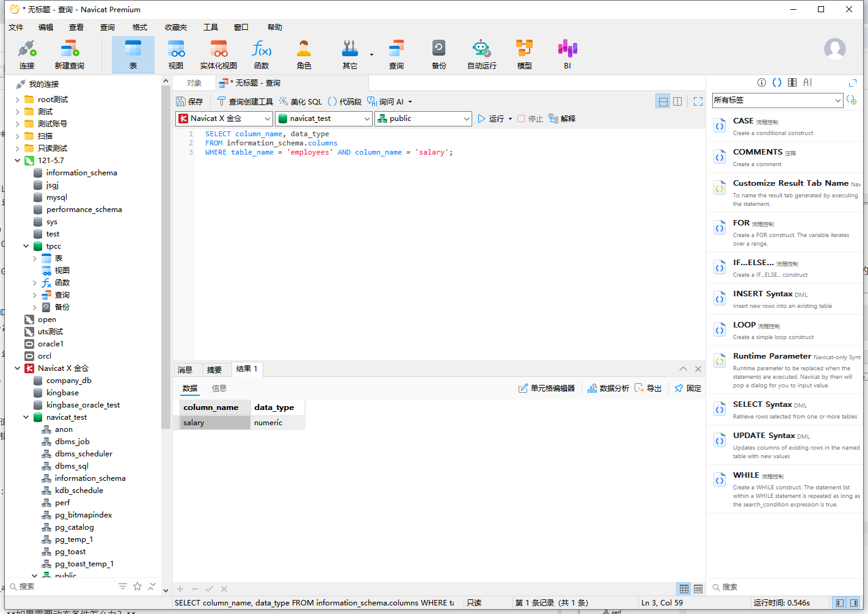
Task: Open the 收藏夹 (Favorites) menu
Action: pos(176,27)
